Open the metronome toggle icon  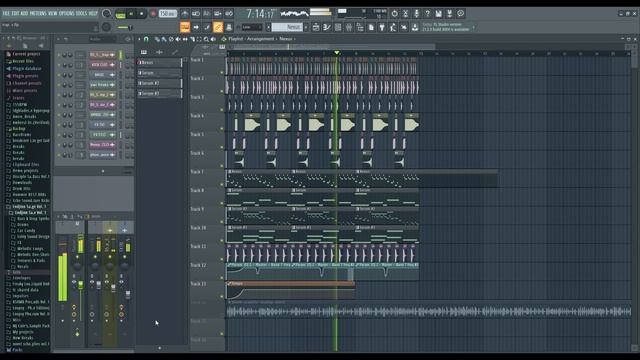point(185,13)
